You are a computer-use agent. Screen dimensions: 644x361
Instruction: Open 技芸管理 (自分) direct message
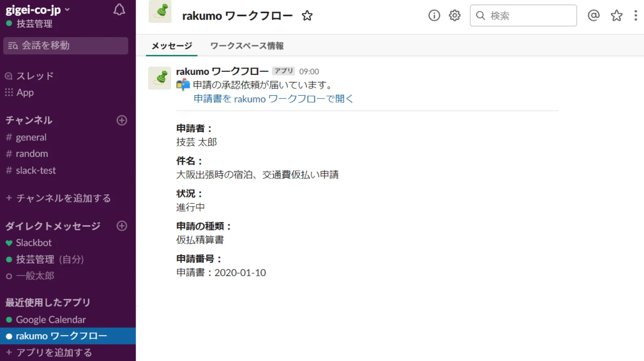[50, 259]
